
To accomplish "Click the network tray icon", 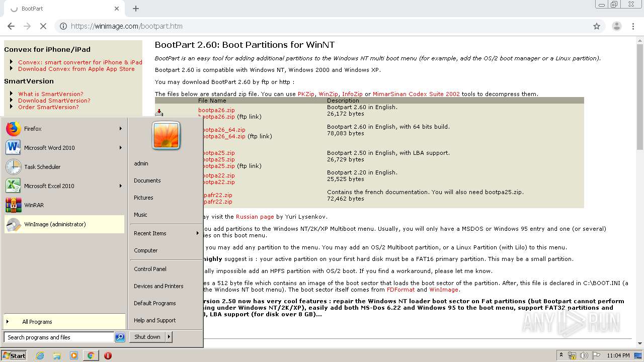I will 572,355.
